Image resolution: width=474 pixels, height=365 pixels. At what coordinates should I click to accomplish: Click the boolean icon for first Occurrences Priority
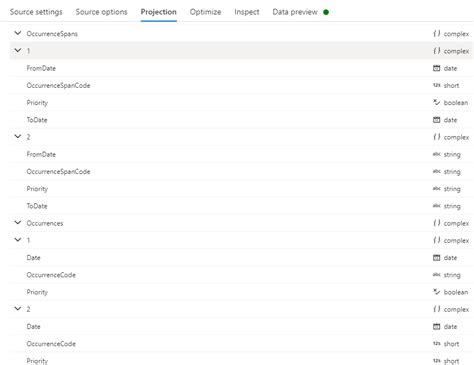pos(437,292)
